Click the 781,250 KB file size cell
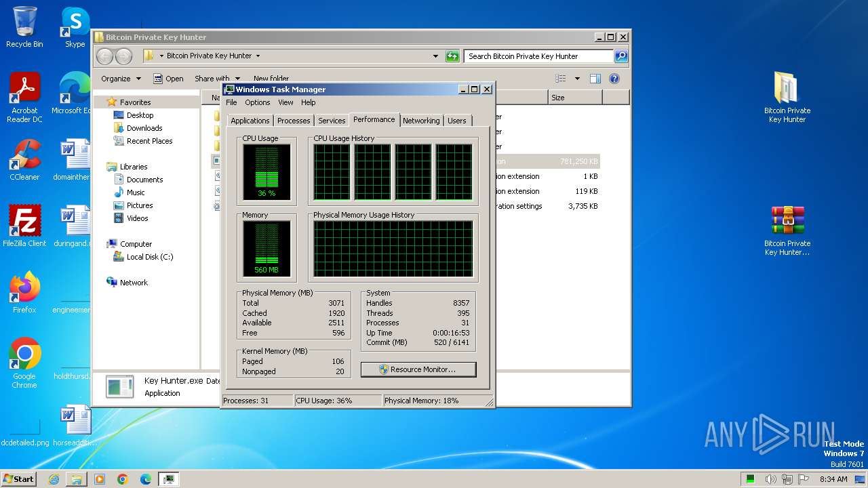Viewport: 868px width, 488px height. [x=578, y=162]
